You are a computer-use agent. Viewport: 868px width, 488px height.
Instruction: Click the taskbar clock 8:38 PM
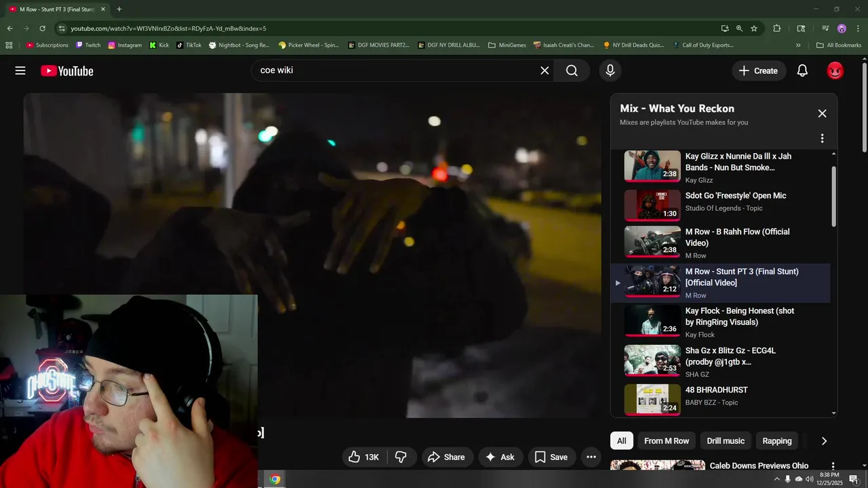pyautogui.click(x=829, y=479)
